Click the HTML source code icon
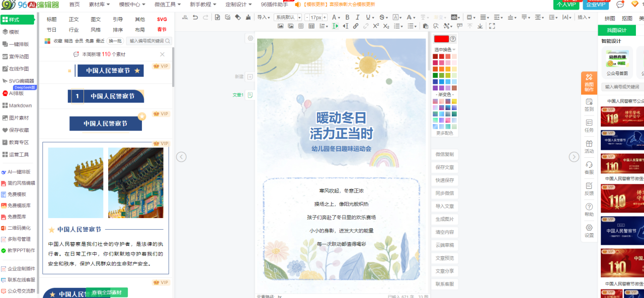This screenshot has height=298, width=644. click(185, 17)
